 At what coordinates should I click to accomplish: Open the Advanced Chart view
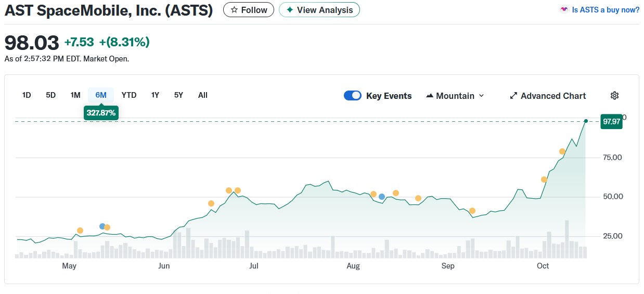tap(548, 96)
